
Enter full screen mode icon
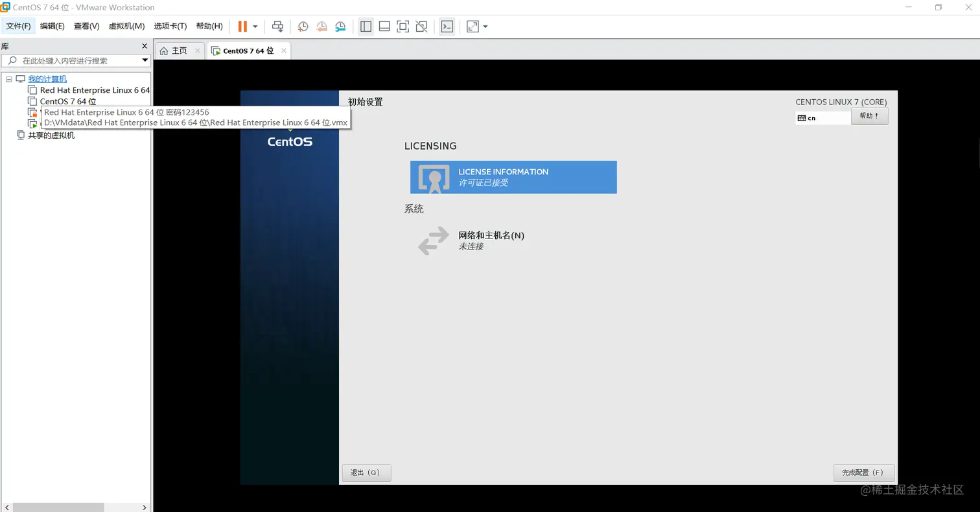click(x=402, y=27)
